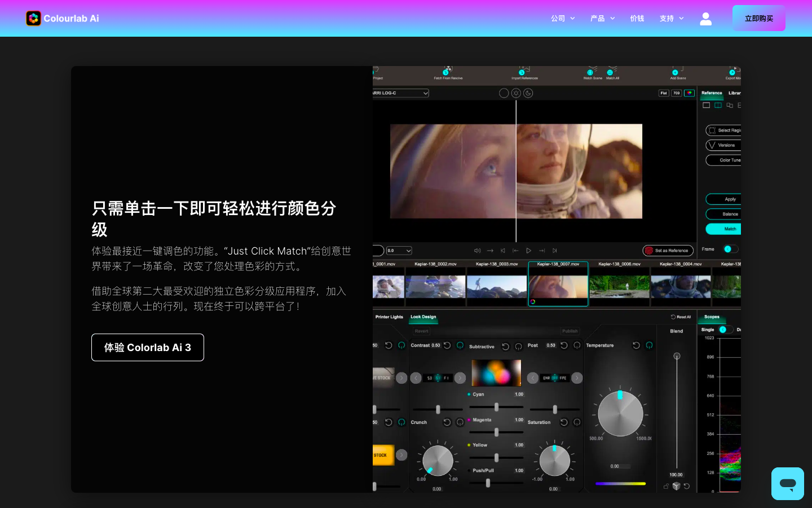Click the 立即购买 button

pyautogui.click(x=759, y=18)
